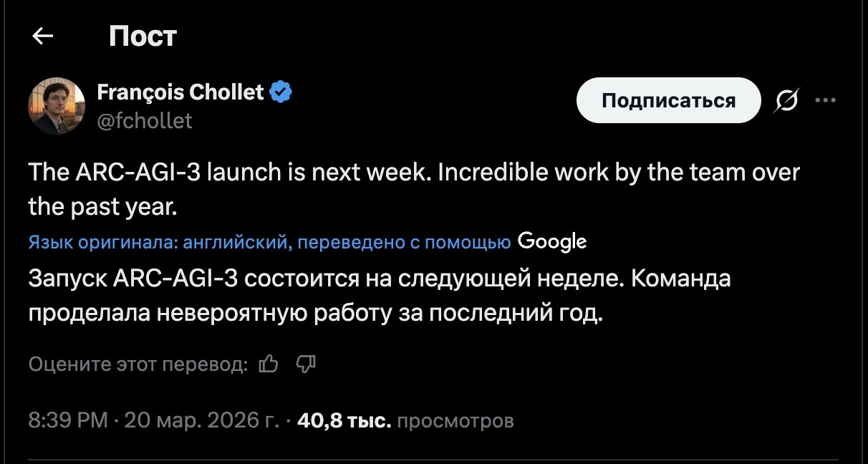
Task: Open the @fchollet handle link
Action: (145, 121)
